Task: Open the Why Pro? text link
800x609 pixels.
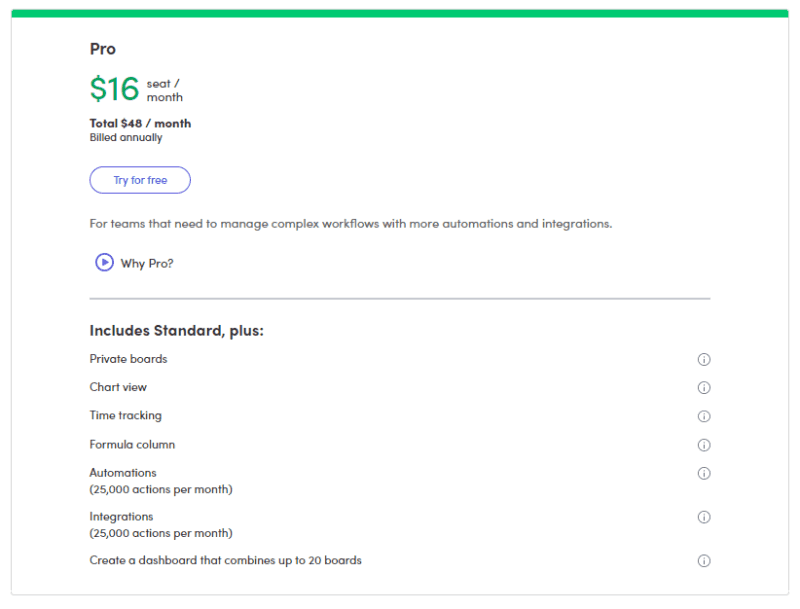Action: click(147, 263)
